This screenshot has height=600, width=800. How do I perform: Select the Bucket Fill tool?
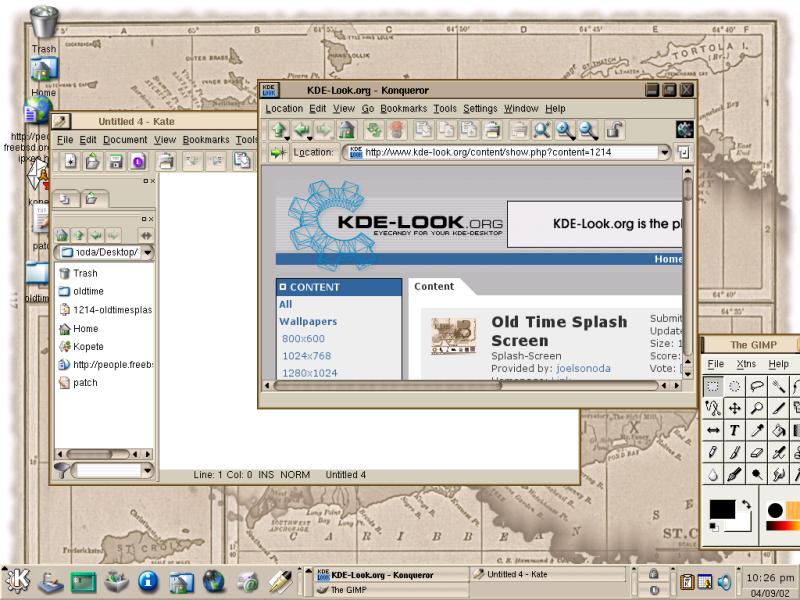click(779, 430)
